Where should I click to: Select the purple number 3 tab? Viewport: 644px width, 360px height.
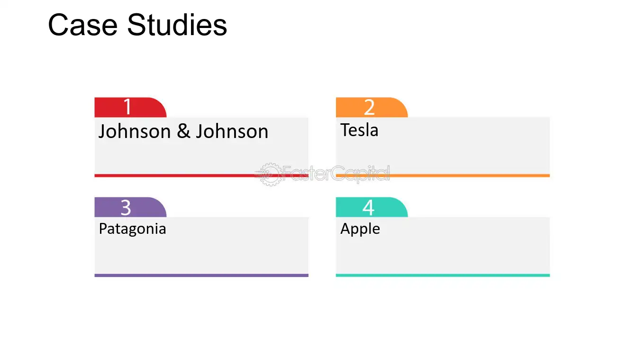[130, 207]
